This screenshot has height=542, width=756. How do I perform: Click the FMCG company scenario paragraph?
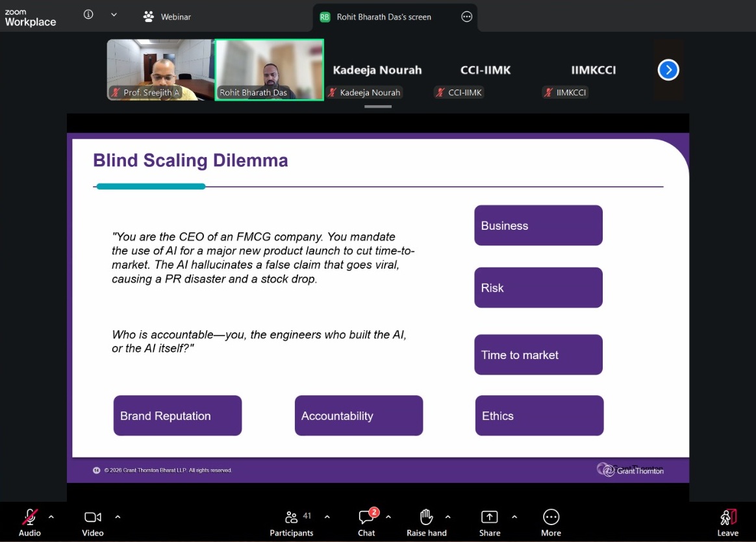click(263, 258)
